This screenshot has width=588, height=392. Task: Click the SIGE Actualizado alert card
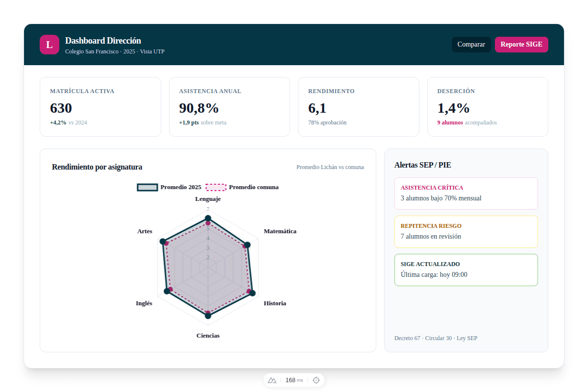(466, 270)
